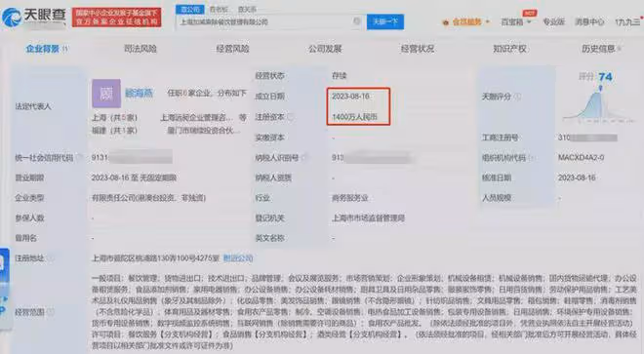Click the 人员规模 field label
This screenshot has height=354, width=644.
tap(497, 198)
